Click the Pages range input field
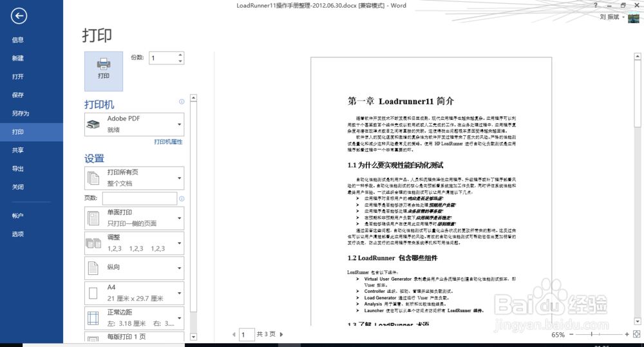The width and height of the screenshot is (644, 347). click(x=140, y=198)
